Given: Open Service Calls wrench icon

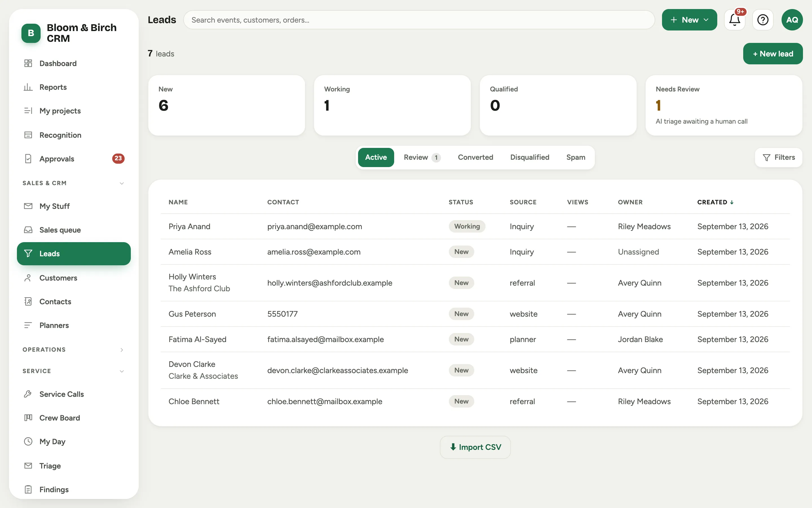Looking at the screenshot, I should pos(28,394).
